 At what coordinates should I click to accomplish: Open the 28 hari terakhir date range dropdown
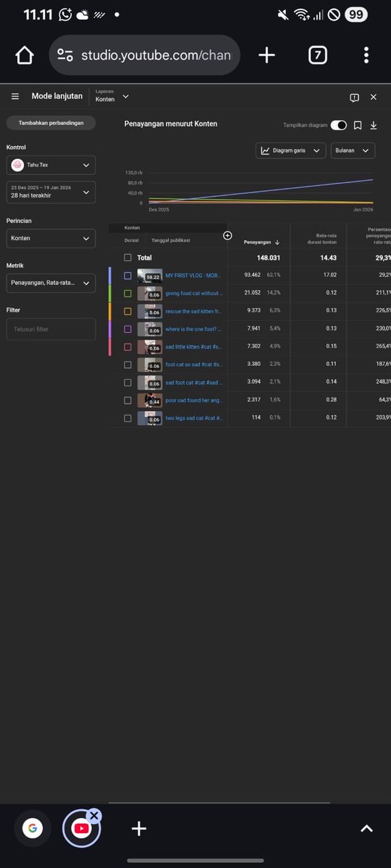pos(51,192)
